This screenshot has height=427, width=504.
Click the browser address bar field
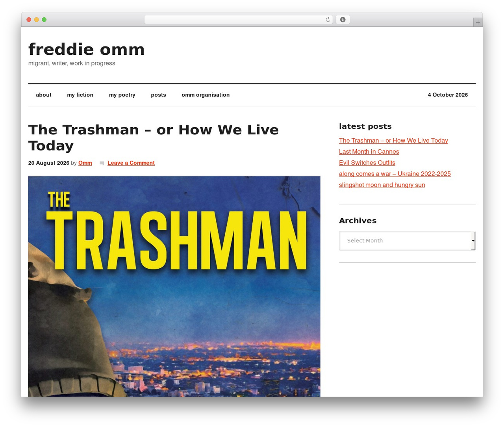click(x=238, y=20)
